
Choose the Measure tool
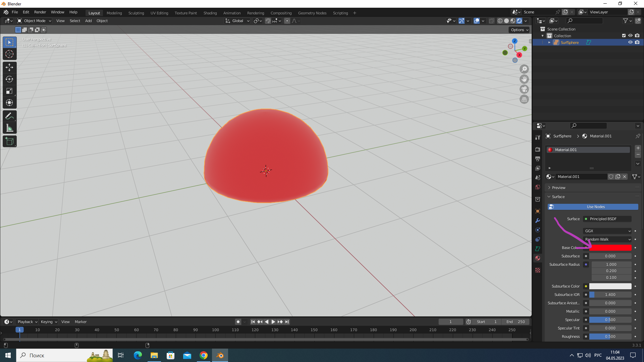point(9,128)
